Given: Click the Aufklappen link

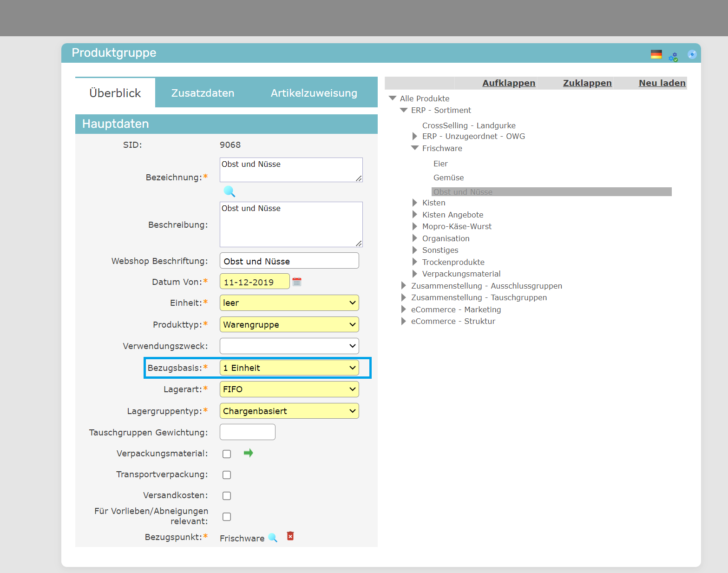Looking at the screenshot, I should (x=509, y=83).
